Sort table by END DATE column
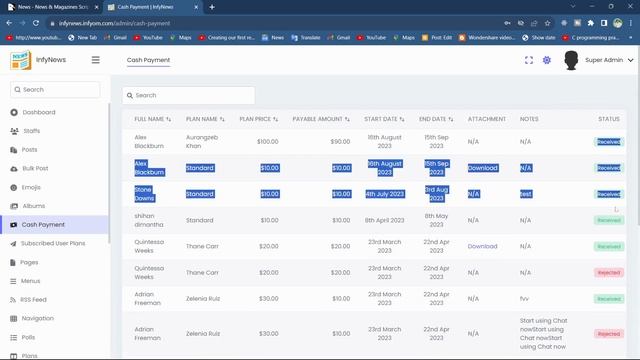Viewport: 640px width, 360px height. click(436, 119)
